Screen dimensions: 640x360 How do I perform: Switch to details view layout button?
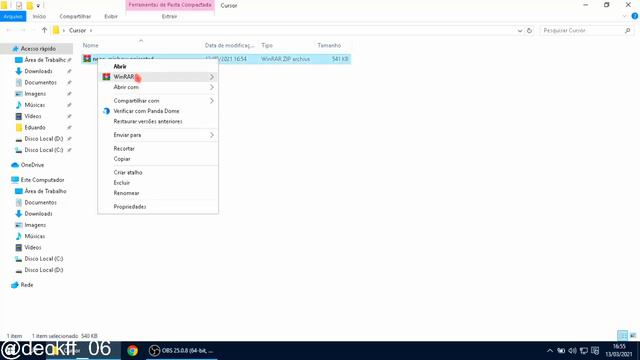pyautogui.click(x=622, y=336)
